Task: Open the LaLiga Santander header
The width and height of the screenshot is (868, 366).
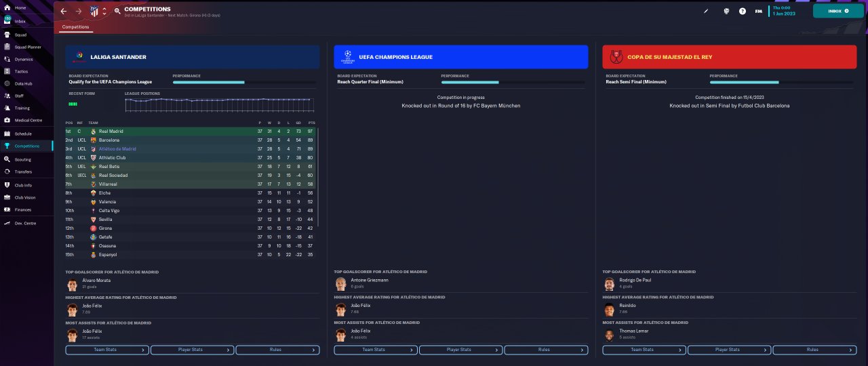Action: pyautogui.click(x=193, y=57)
